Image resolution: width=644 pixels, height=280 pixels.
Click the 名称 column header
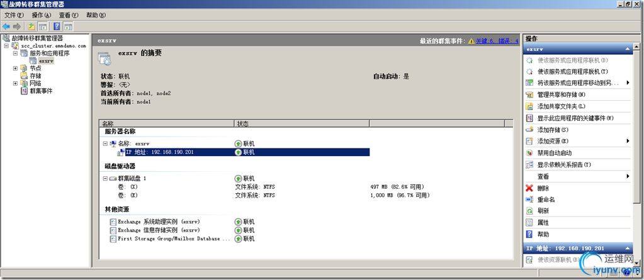click(x=166, y=123)
